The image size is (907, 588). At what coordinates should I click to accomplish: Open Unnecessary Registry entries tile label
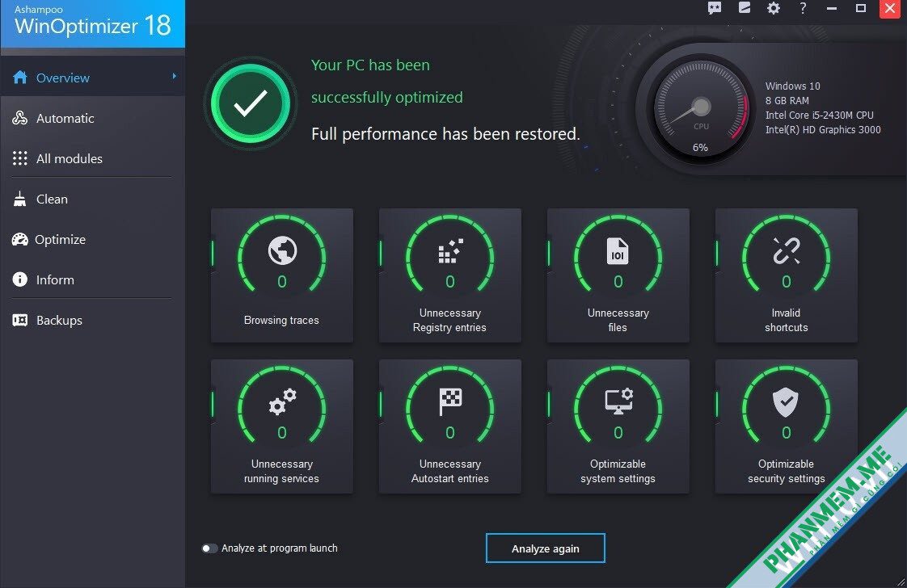pos(449,321)
